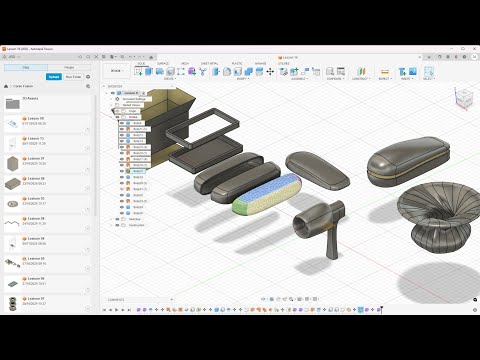Switch to the UTILITIES toolbar tab
Screen dimensions: 480x360
click(284, 63)
